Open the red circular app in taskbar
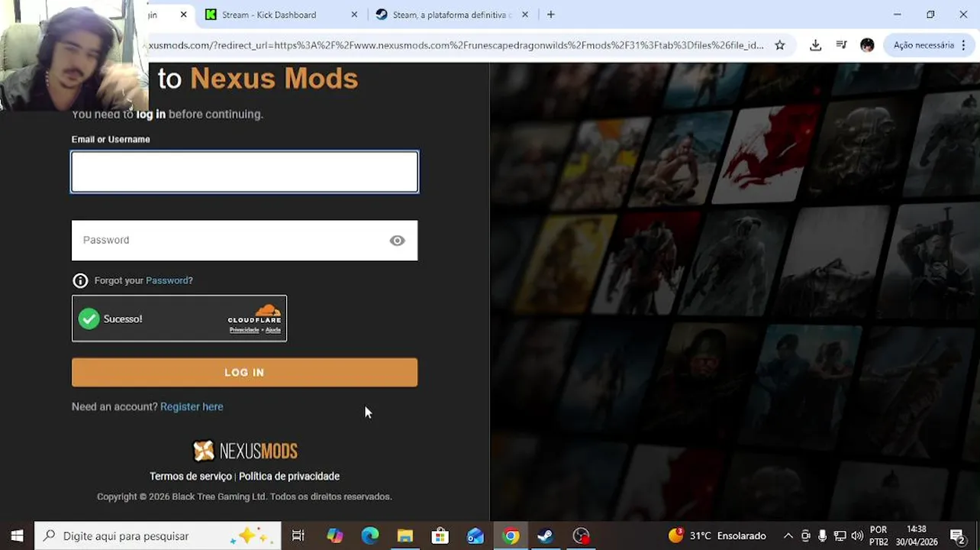The width and height of the screenshot is (980, 550). (x=582, y=536)
